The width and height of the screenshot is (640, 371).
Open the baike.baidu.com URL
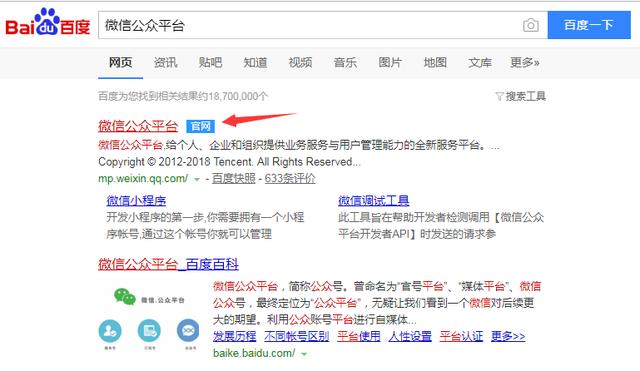coord(254,353)
